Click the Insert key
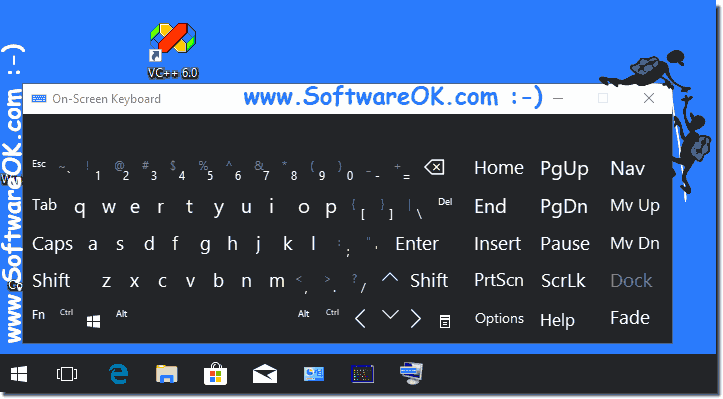This screenshot has height=399, width=723. click(498, 244)
